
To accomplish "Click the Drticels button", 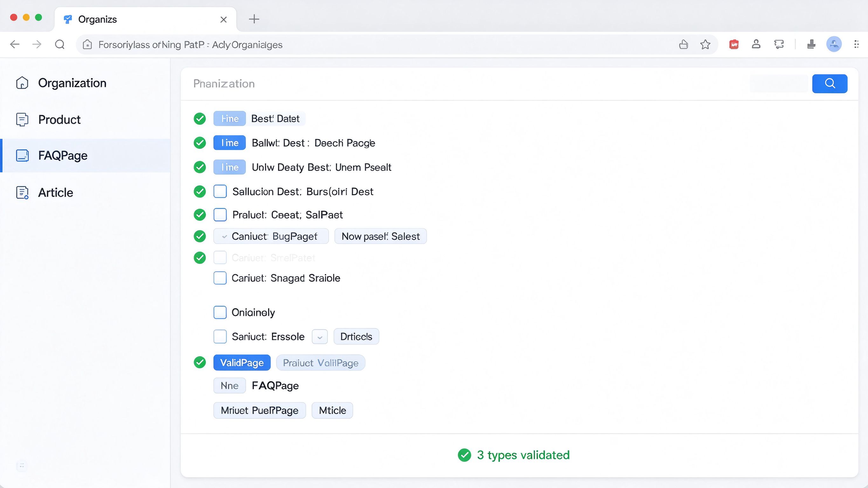I will click(x=356, y=336).
